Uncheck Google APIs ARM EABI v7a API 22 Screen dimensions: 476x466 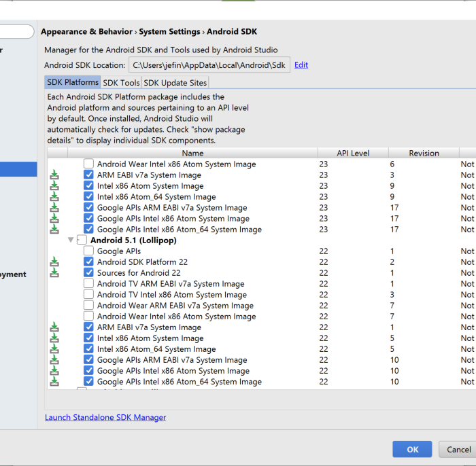point(88,359)
